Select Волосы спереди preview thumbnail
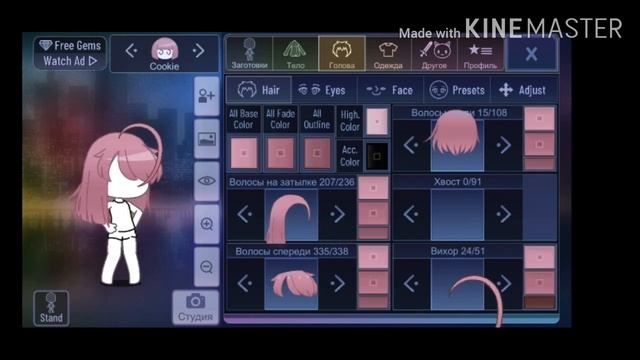Viewport: 640px width, 360px height. pyautogui.click(x=291, y=284)
